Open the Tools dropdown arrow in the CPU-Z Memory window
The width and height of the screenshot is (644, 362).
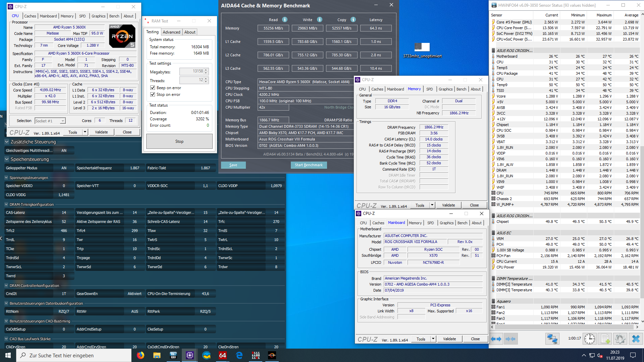[432, 205]
